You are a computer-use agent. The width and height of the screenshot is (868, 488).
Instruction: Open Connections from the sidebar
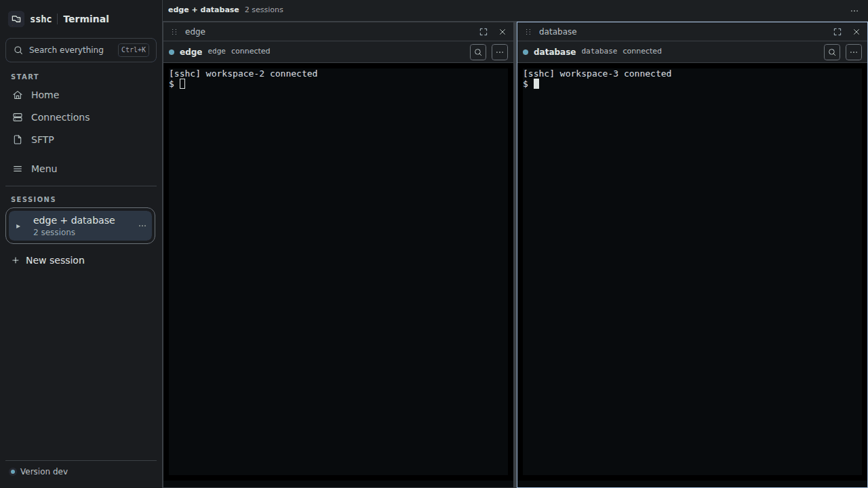(81, 117)
